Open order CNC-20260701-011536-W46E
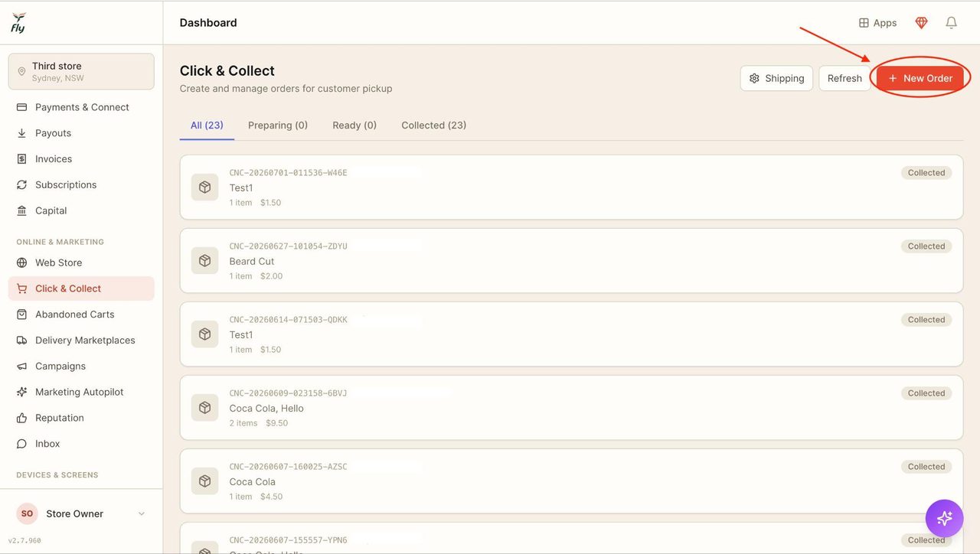980x554 pixels. tap(571, 187)
